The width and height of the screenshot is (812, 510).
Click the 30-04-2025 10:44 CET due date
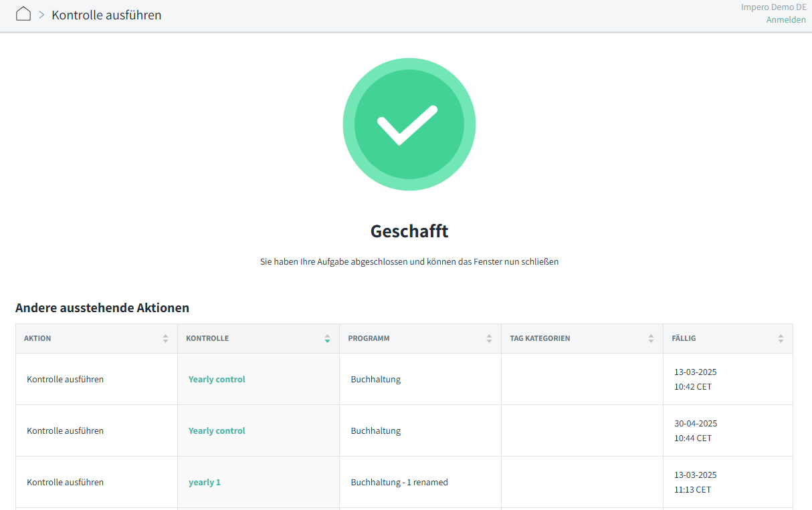pyautogui.click(x=696, y=430)
